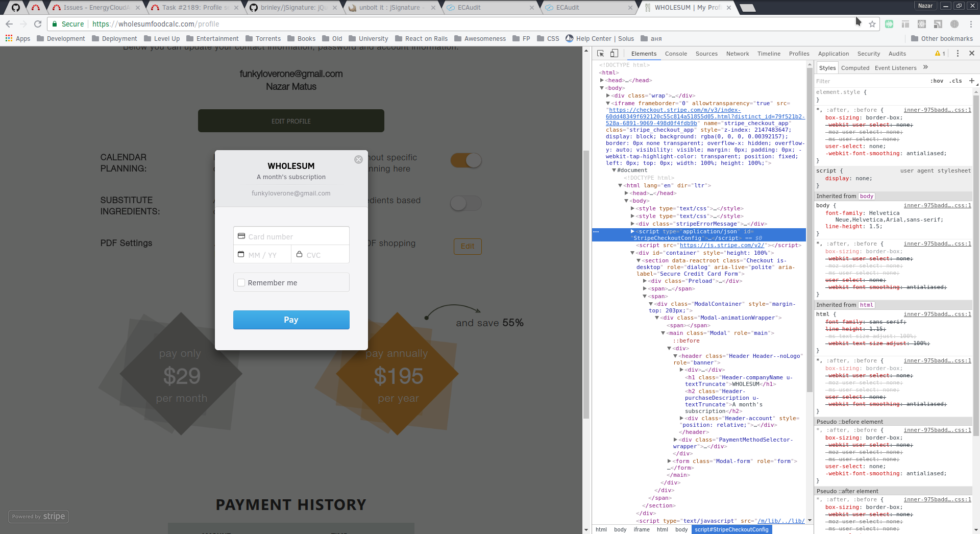Toggle the Calendar Planning switch
The image size is (980, 534).
click(466, 160)
